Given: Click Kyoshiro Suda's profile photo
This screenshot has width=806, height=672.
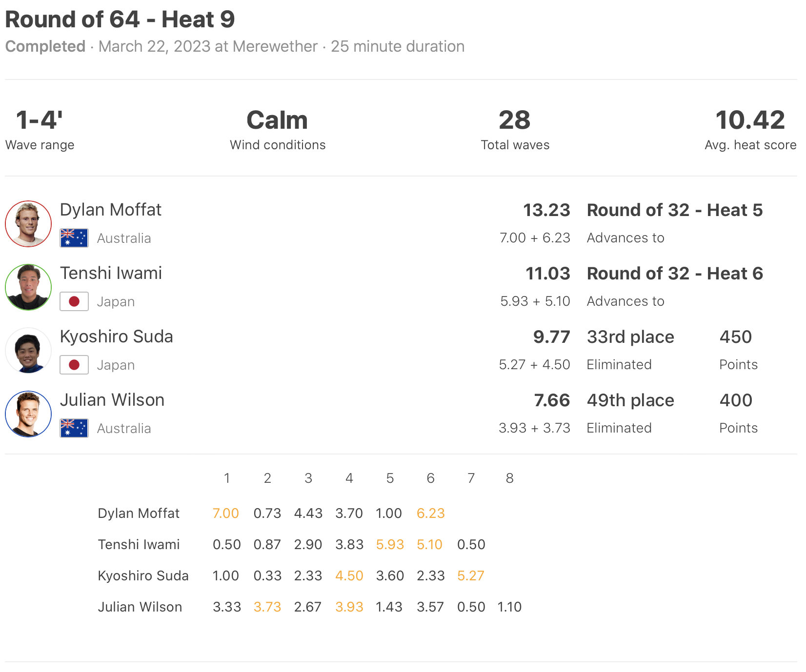Looking at the screenshot, I should [x=28, y=351].
